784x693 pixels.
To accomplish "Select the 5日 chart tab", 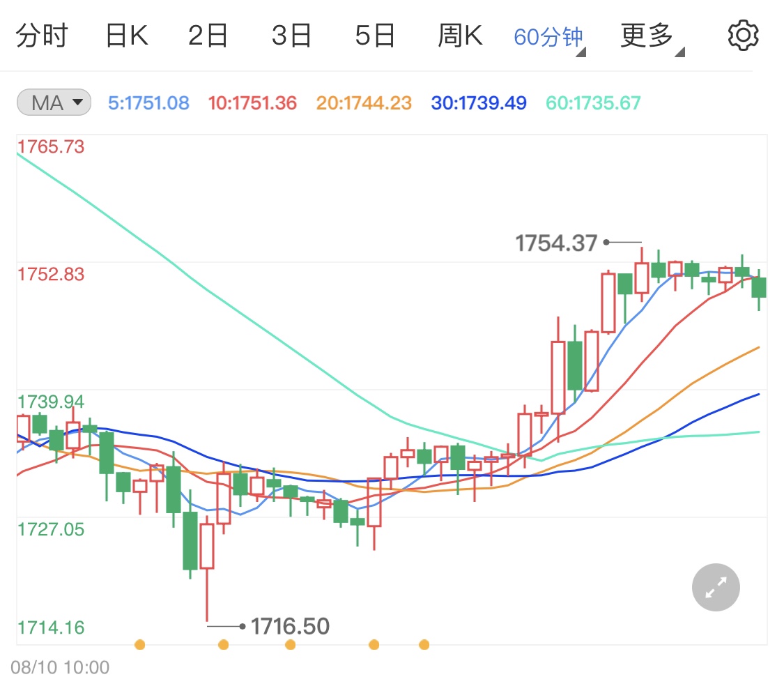I will (375, 36).
